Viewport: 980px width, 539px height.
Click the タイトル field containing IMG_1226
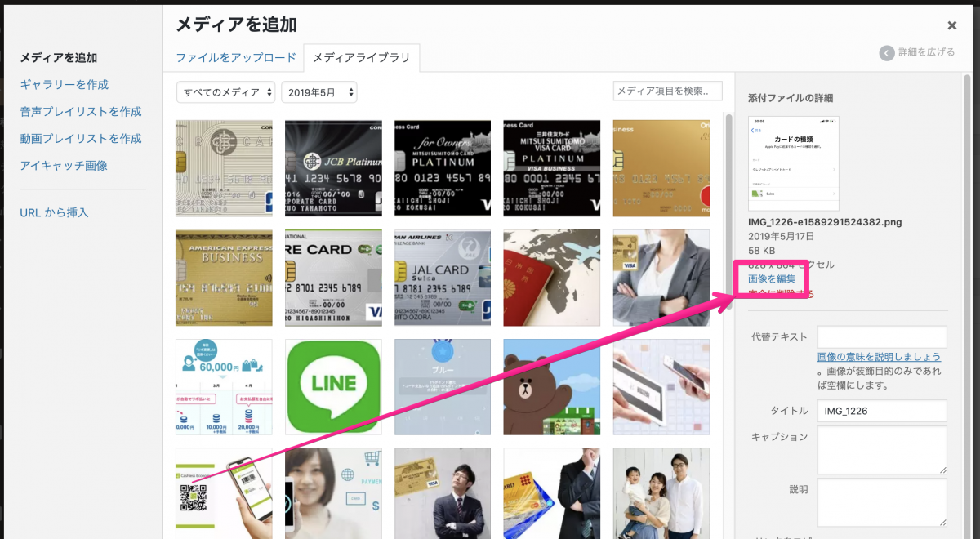pyautogui.click(x=882, y=411)
